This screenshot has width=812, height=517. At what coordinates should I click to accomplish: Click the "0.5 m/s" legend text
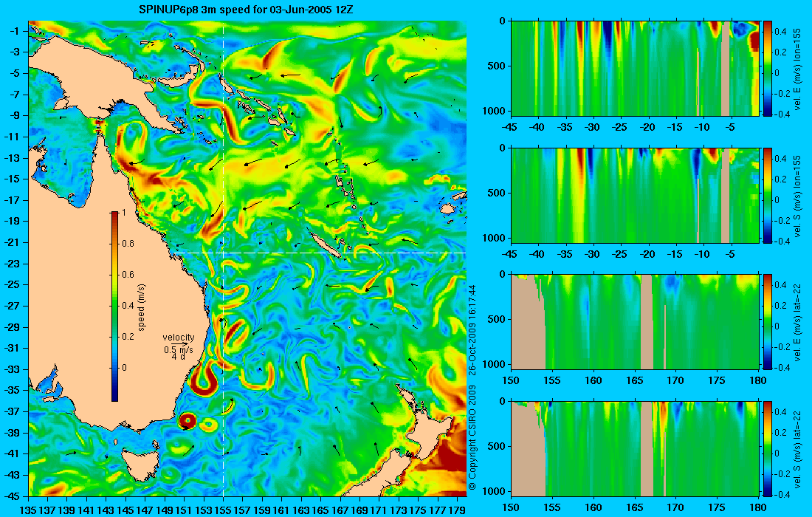click(x=178, y=350)
